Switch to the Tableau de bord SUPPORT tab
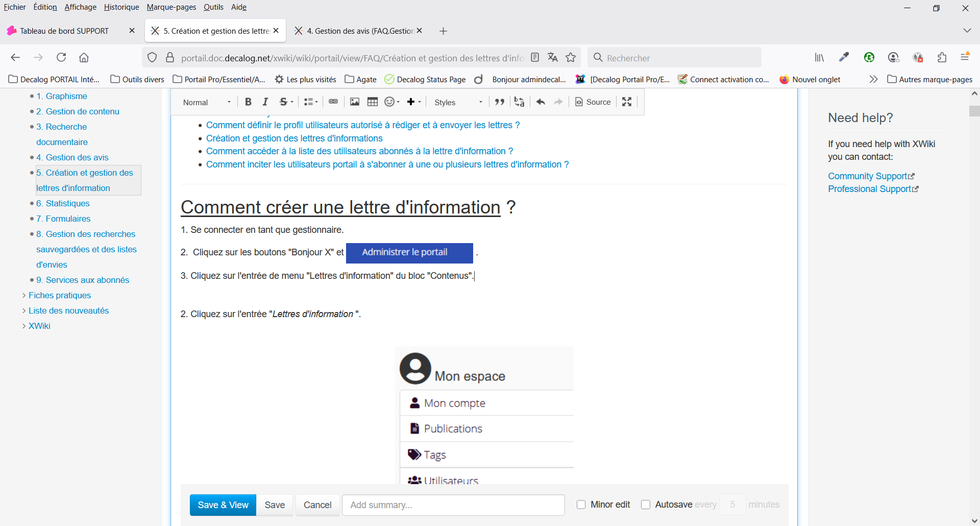The image size is (980, 526). (x=64, y=31)
